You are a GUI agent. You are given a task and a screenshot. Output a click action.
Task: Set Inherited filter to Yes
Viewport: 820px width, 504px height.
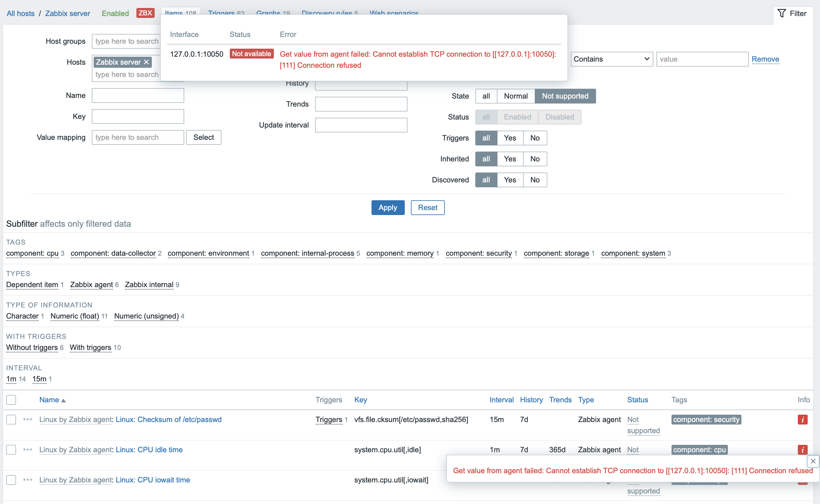point(510,159)
